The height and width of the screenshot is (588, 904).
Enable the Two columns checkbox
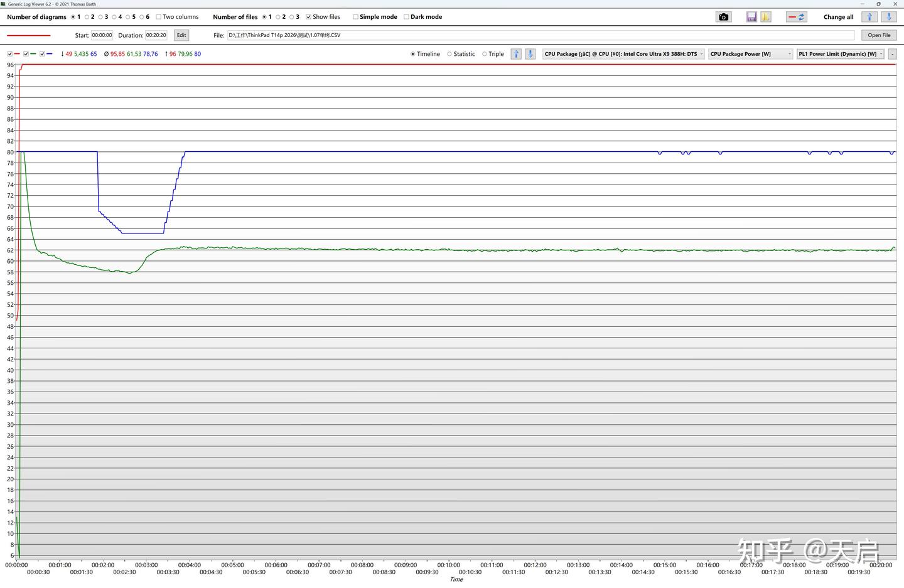(x=158, y=17)
